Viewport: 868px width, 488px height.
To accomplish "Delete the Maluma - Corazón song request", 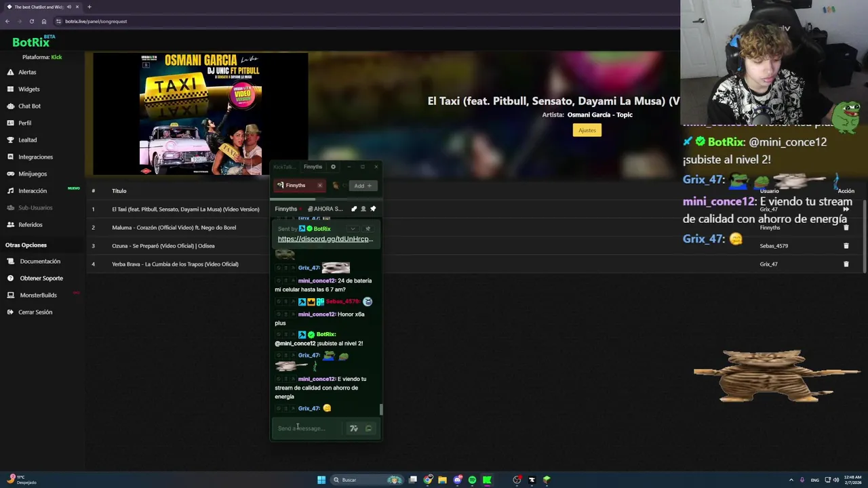I will click(x=846, y=227).
